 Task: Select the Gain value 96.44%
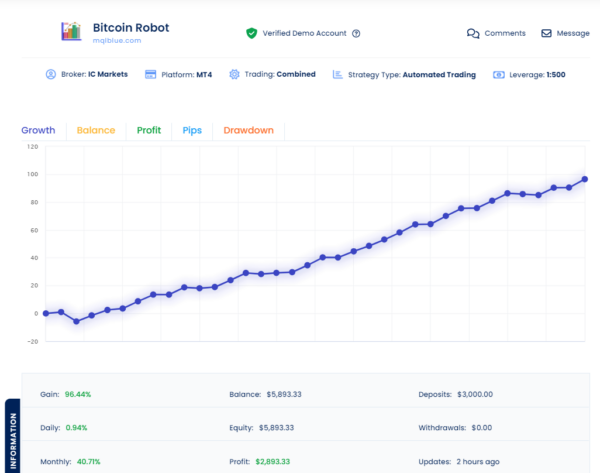[78, 394]
